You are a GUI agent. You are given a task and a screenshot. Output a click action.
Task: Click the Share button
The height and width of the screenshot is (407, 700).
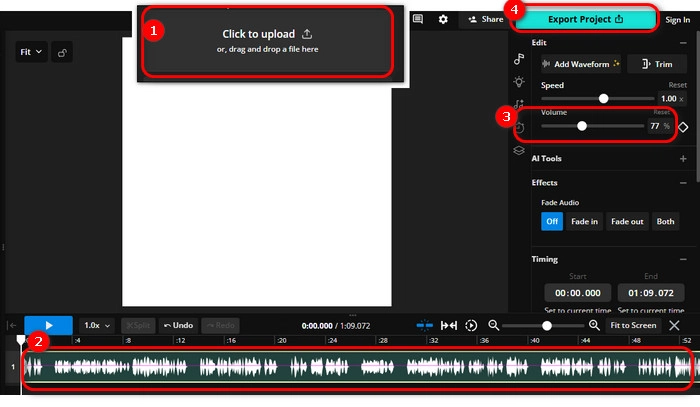[485, 19]
